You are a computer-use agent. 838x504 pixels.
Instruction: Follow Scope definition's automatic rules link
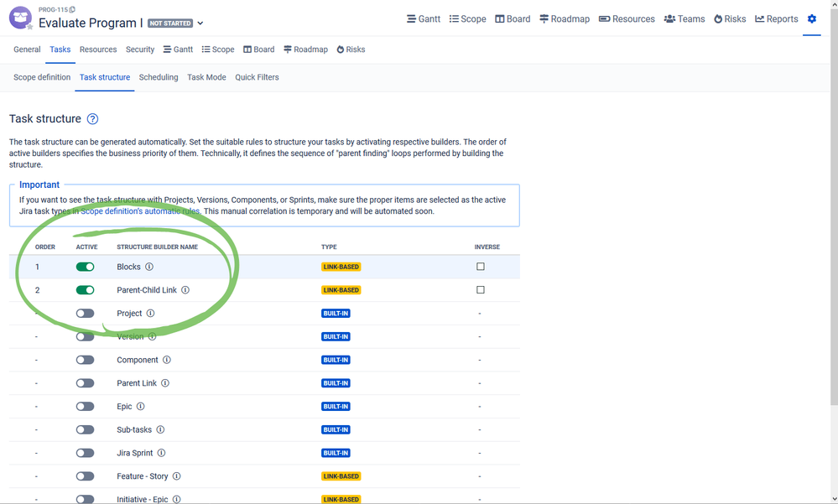tap(140, 211)
